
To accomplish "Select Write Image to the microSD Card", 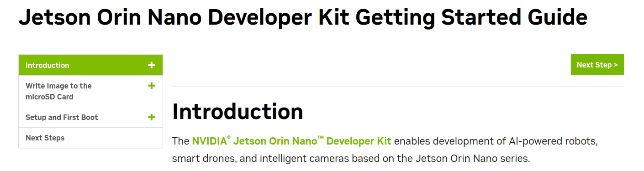I will 90,91.
